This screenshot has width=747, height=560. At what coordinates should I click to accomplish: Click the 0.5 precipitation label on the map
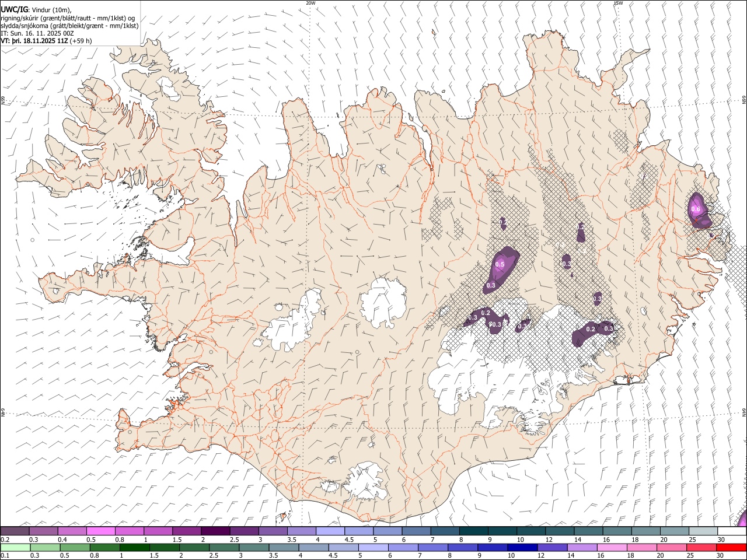500,264
